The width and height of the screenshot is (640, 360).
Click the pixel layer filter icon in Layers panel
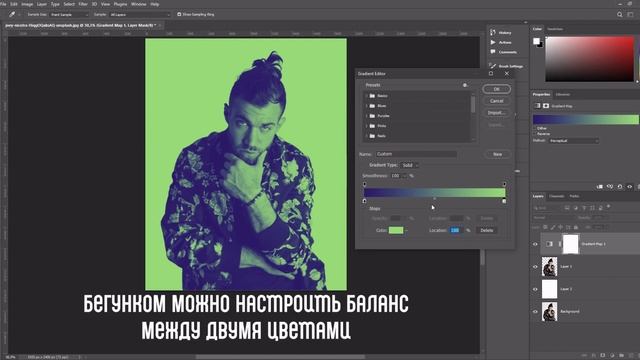click(x=567, y=208)
